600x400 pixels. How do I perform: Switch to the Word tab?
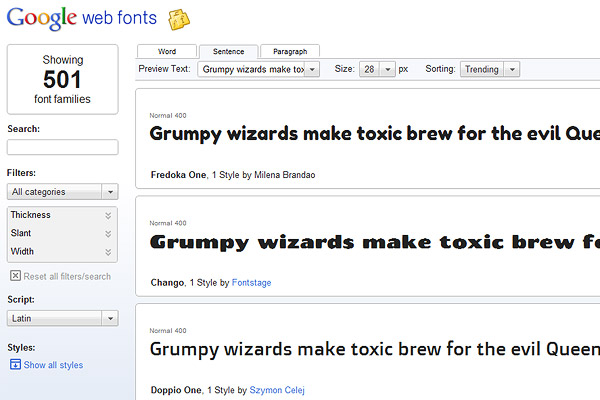pos(167,51)
